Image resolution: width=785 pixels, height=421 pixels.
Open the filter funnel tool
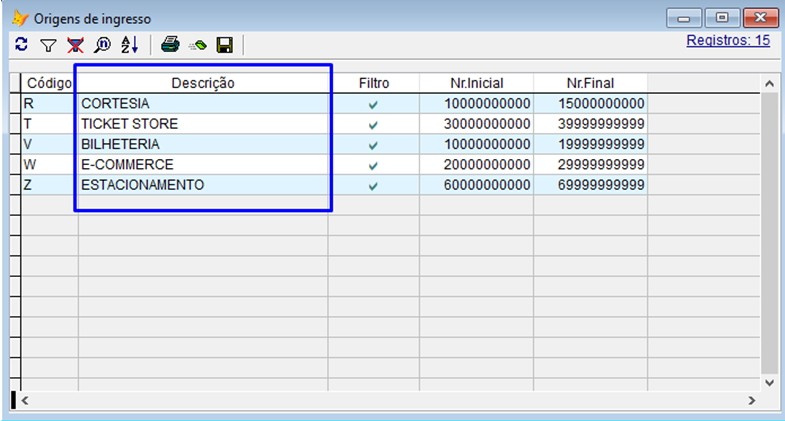click(48, 45)
